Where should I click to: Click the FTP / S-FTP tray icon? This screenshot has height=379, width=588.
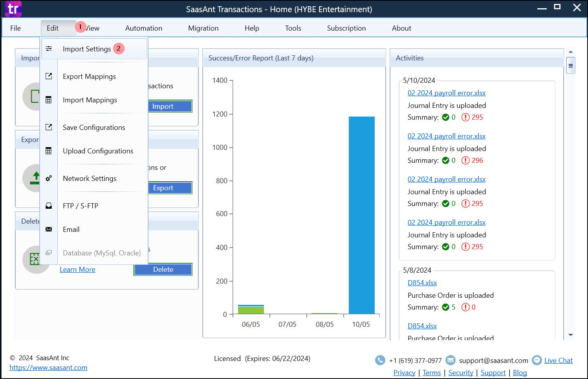[49, 206]
